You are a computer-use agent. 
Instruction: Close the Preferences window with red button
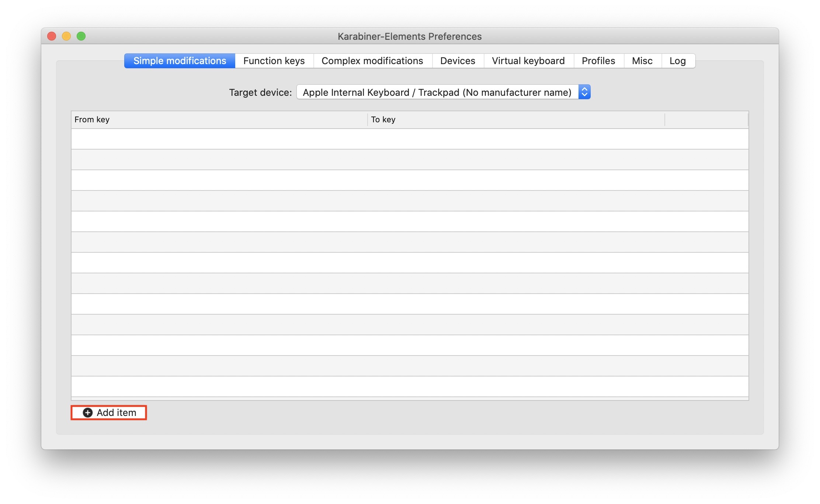click(x=52, y=36)
